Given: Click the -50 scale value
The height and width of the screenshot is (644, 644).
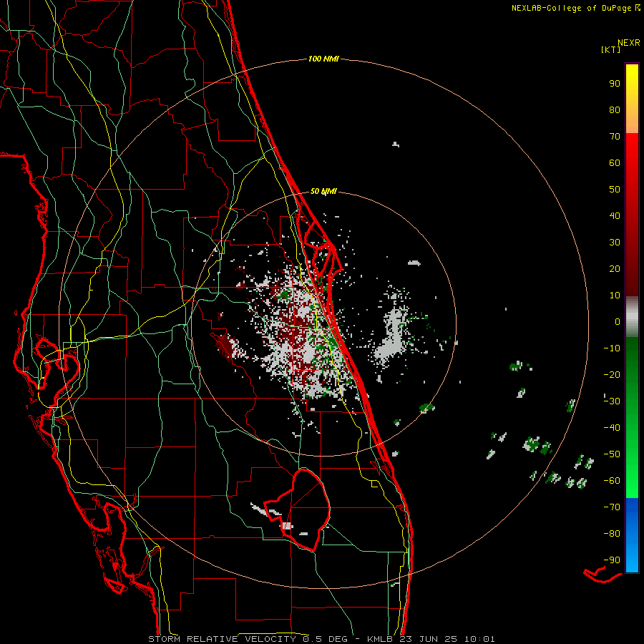Looking at the screenshot, I should tap(612, 454).
